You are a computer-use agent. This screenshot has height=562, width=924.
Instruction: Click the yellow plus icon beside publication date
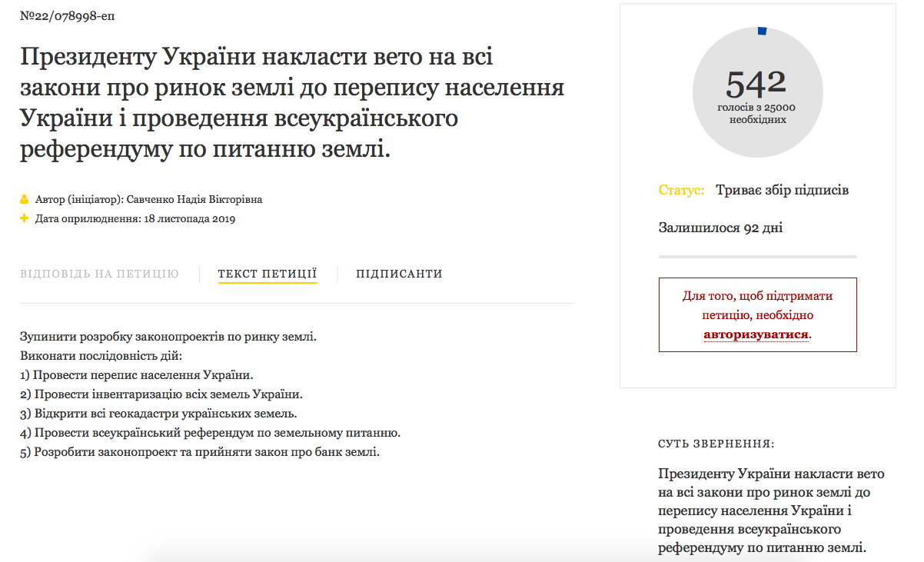(x=25, y=219)
